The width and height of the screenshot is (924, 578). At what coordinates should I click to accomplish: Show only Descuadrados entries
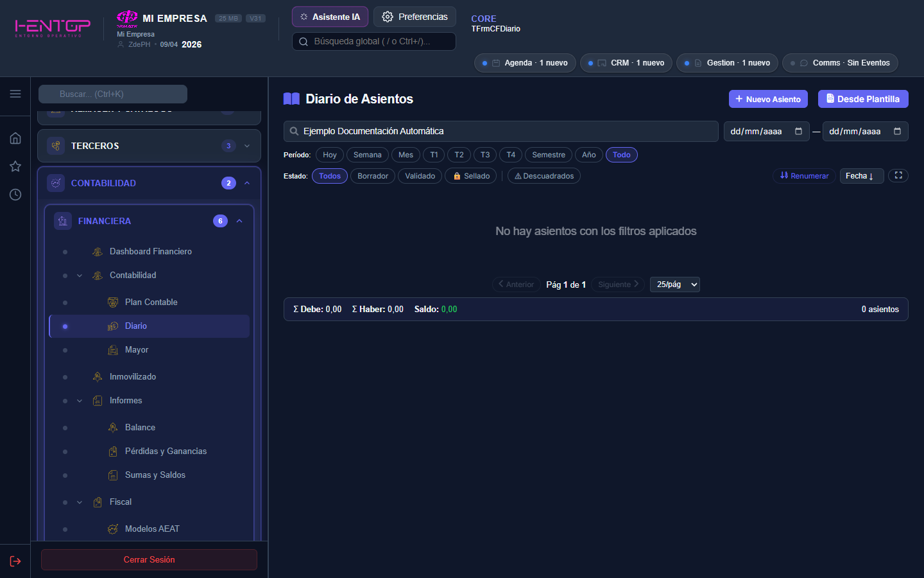[x=544, y=176]
